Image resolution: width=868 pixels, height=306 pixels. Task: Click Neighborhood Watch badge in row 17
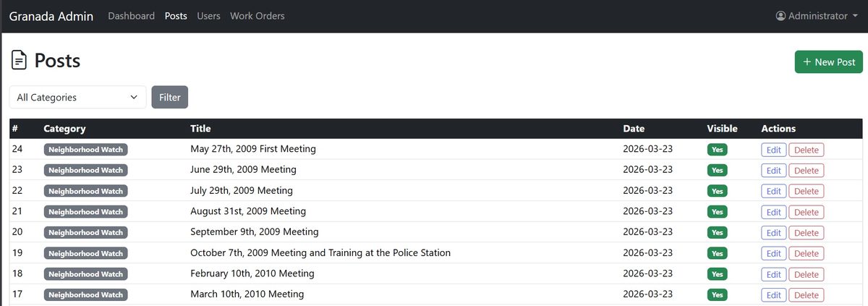tap(86, 295)
